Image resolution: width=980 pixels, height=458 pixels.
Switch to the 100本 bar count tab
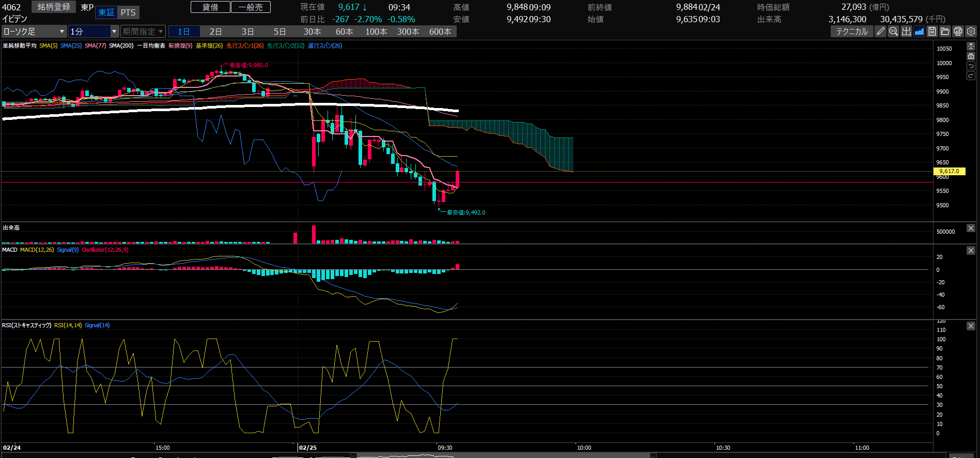pos(376,32)
